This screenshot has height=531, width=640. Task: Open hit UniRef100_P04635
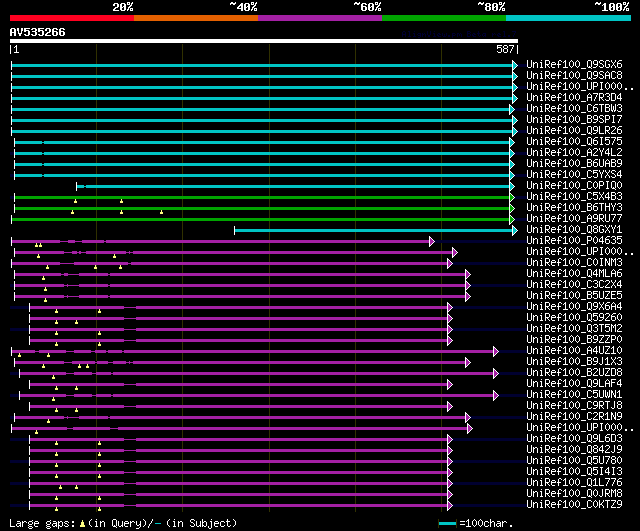click(574, 241)
